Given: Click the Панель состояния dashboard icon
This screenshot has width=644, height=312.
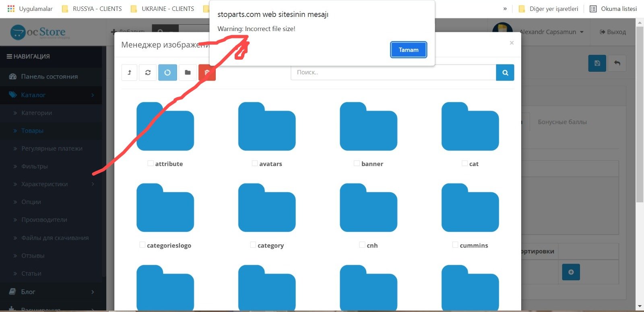Looking at the screenshot, I should 12,77.
